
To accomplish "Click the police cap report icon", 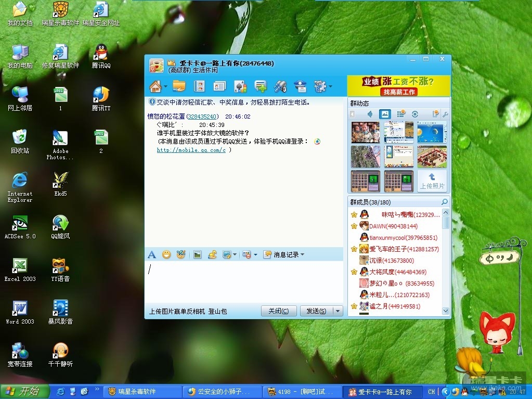I will click(x=300, y=86).
